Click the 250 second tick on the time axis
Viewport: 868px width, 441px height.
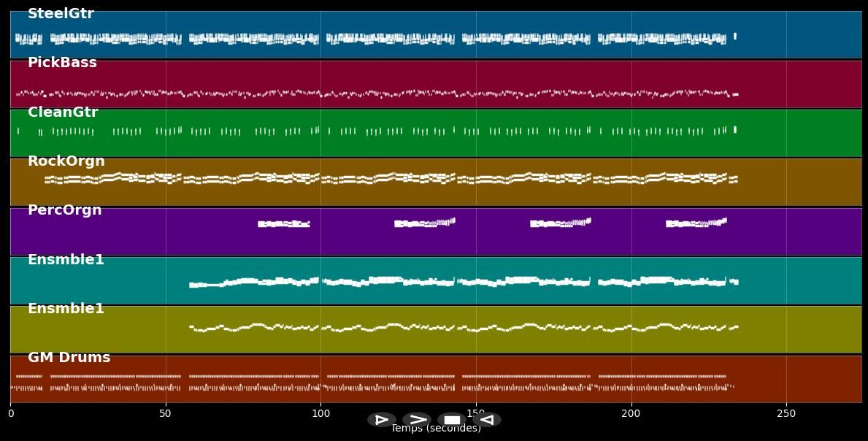pyautogui.click(x=786, y=414)
